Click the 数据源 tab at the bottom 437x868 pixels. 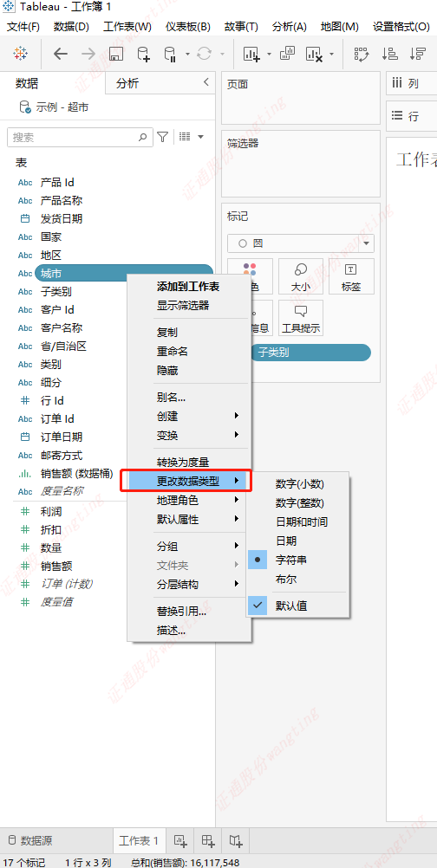[30, 841]
